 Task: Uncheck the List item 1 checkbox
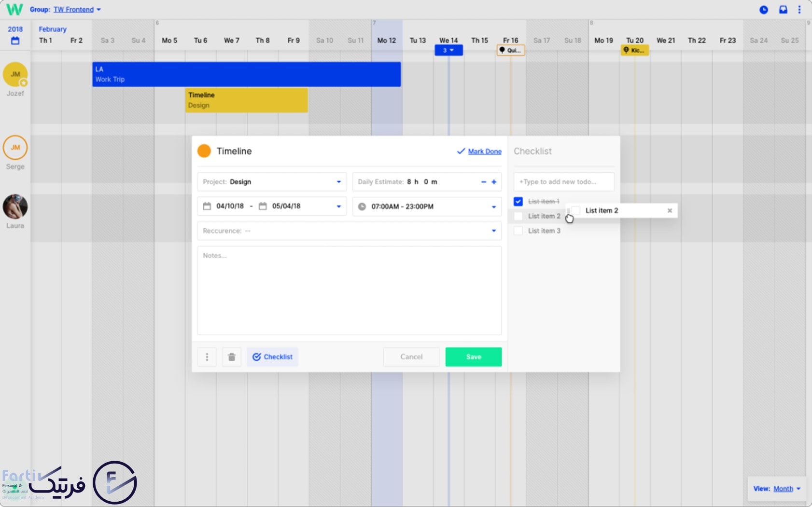coord(518,202)
